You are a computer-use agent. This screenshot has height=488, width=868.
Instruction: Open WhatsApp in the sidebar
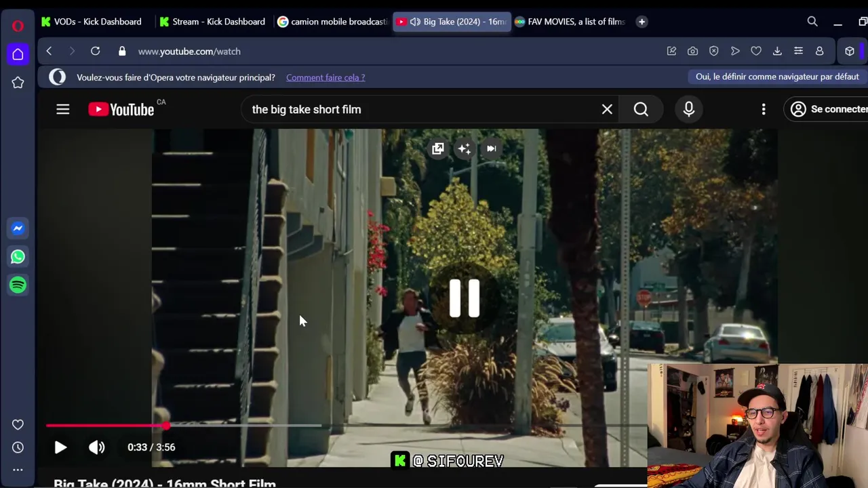pyautogui.click(x=18, y=257)
